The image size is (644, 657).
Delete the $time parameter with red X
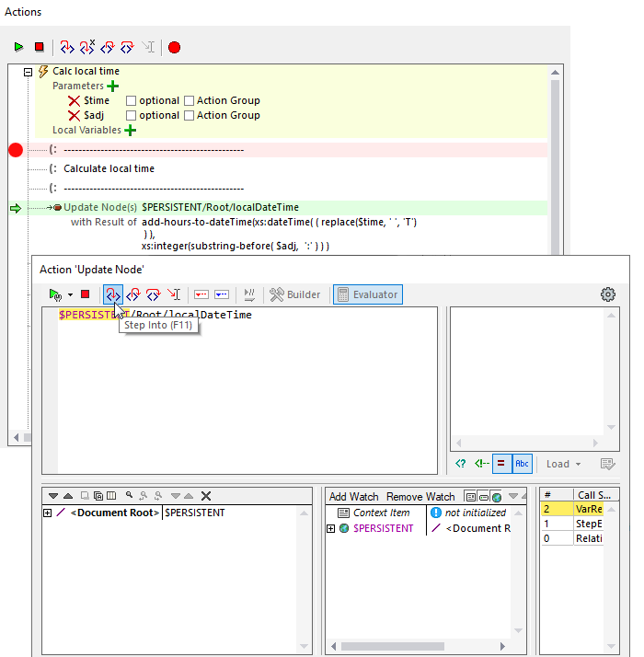(x=75, y=101)
